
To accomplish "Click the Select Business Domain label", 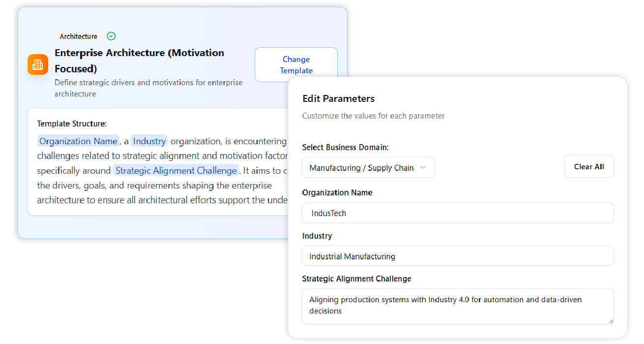I will tap(345, 147).
